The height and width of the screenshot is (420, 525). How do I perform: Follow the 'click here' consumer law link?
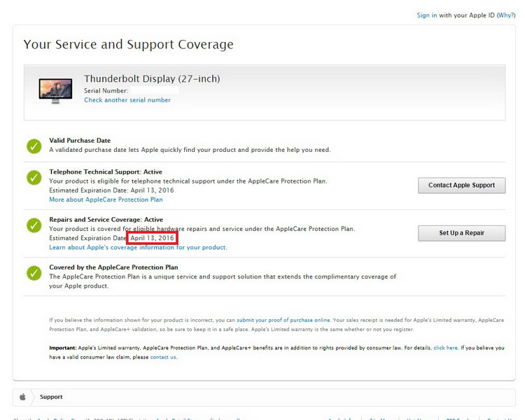point(445,348)
